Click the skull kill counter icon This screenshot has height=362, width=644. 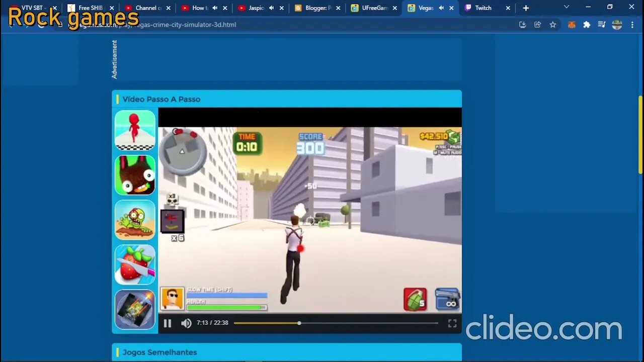pyautogui.click(x=173, y=200)
